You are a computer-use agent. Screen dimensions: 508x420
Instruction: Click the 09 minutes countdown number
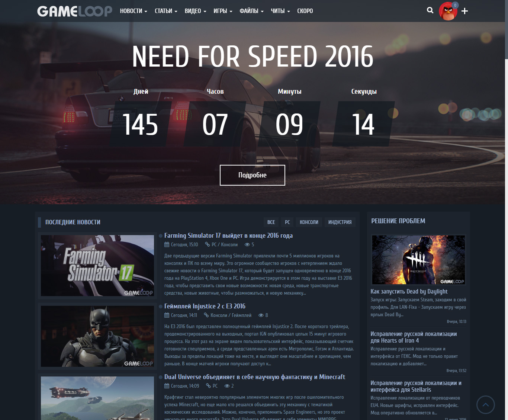[289, 124]
